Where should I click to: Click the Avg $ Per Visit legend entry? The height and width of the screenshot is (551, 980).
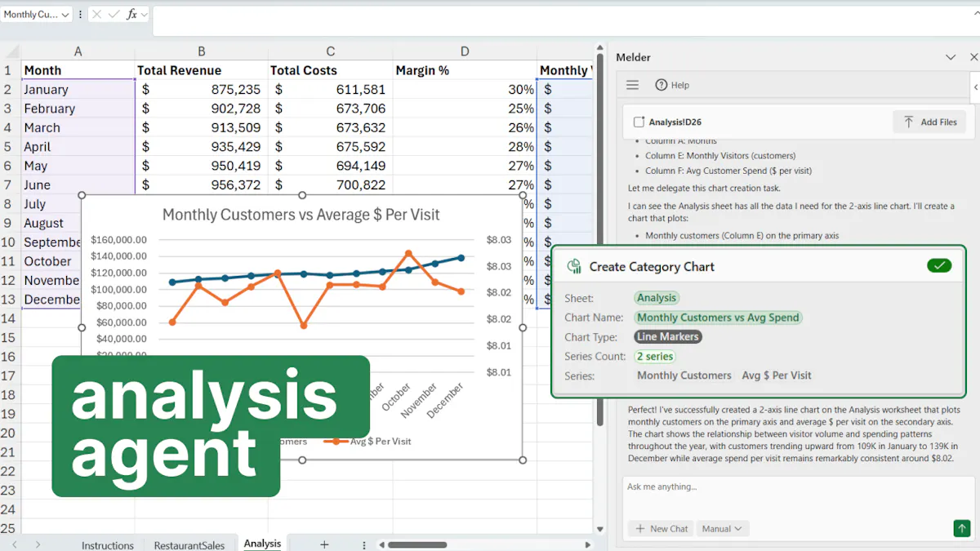pyautogui.click(x=367, y=441)
